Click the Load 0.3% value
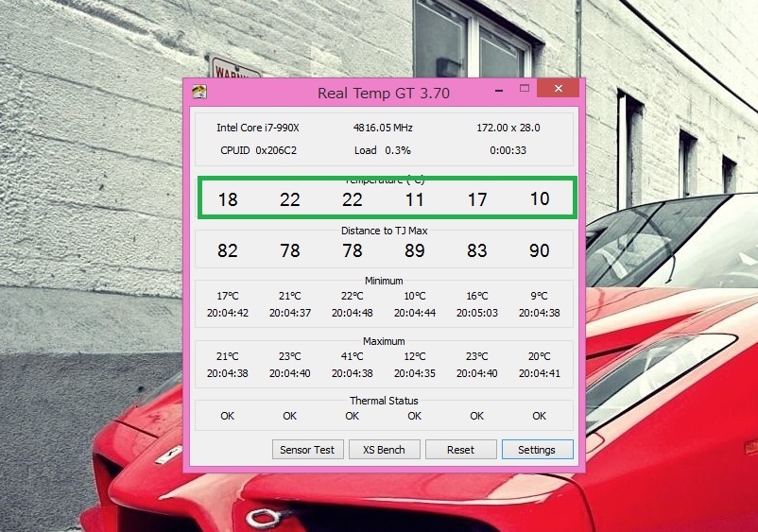 tap(383, 150)
